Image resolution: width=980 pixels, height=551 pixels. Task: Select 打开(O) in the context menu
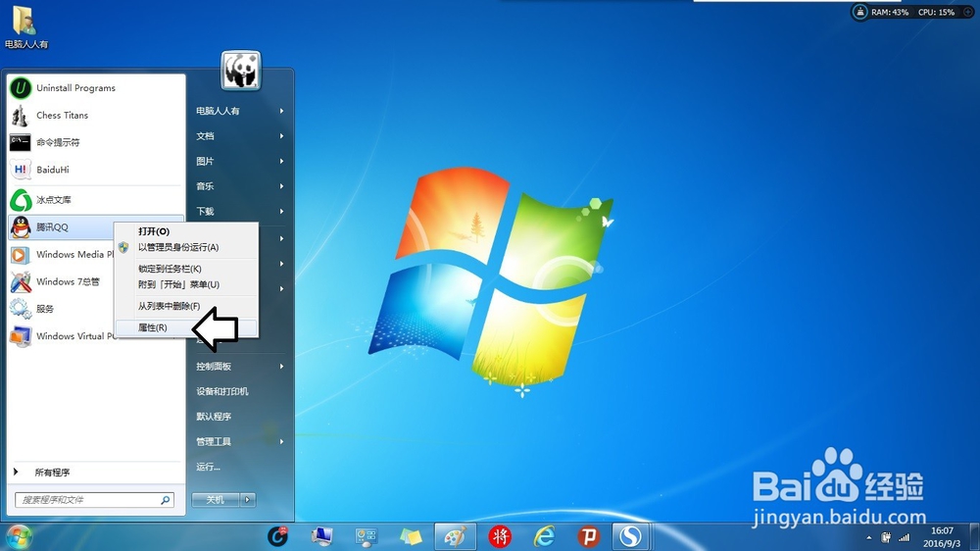pyautogui.click(x=154, y=231)
